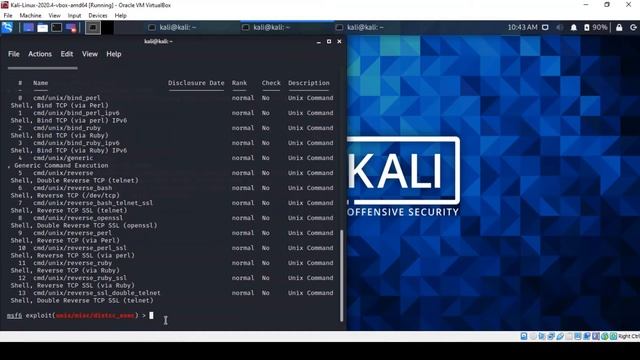Open the file manager panel icon
Image resolution: width=640 pixels, height=360 pixels.
pos(42,27)
